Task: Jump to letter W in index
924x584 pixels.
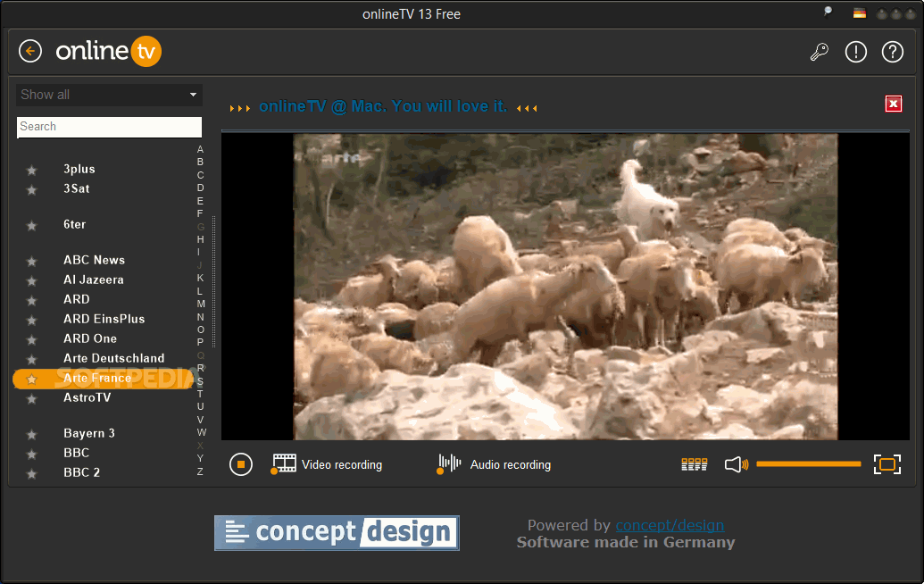Action: pos(202,432)
